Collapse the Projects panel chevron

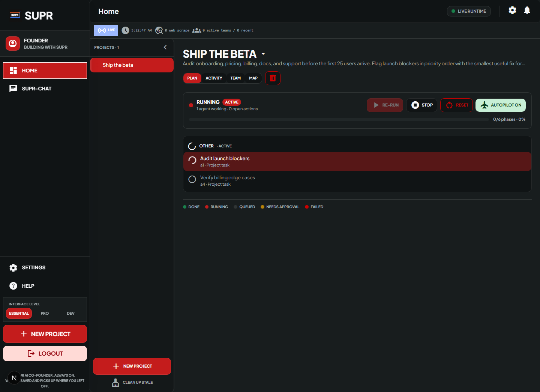[x=165, y=47]
